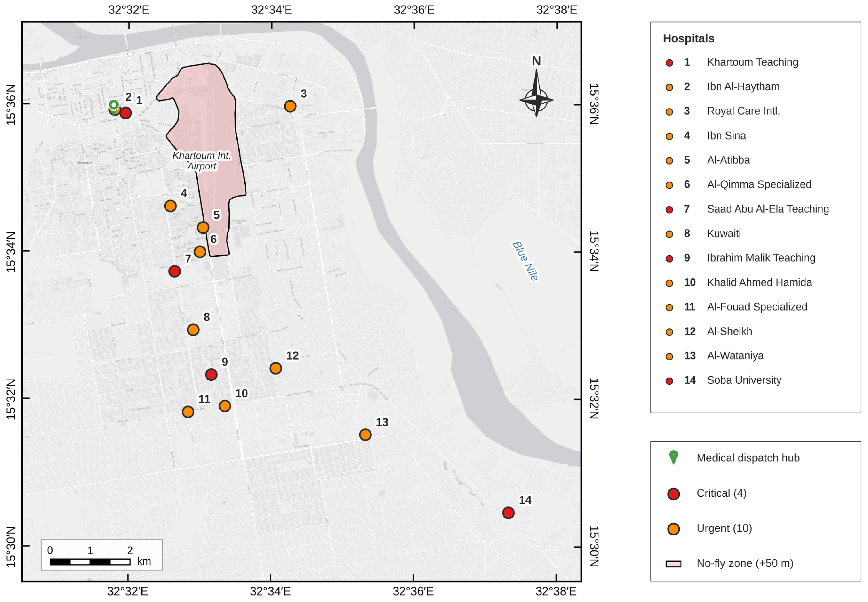Select orange marker 10 Khalid Ahmed Hamida
Screen dimensions: 868x602
tap(225, 406)
